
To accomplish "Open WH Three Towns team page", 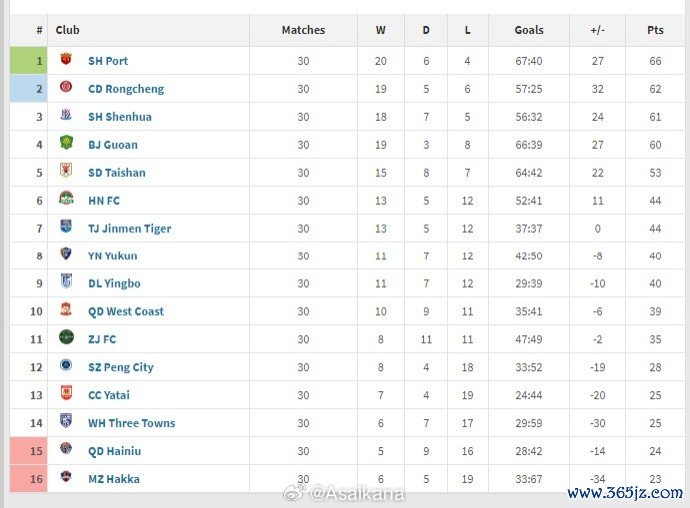I will [131, 423].
